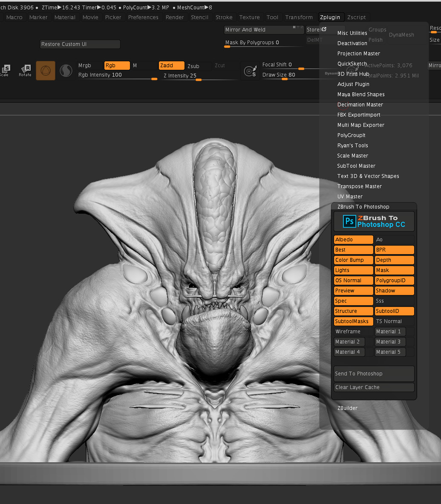Click the Send To Photoshop button

pyautogui.click(x=374, y=373)
